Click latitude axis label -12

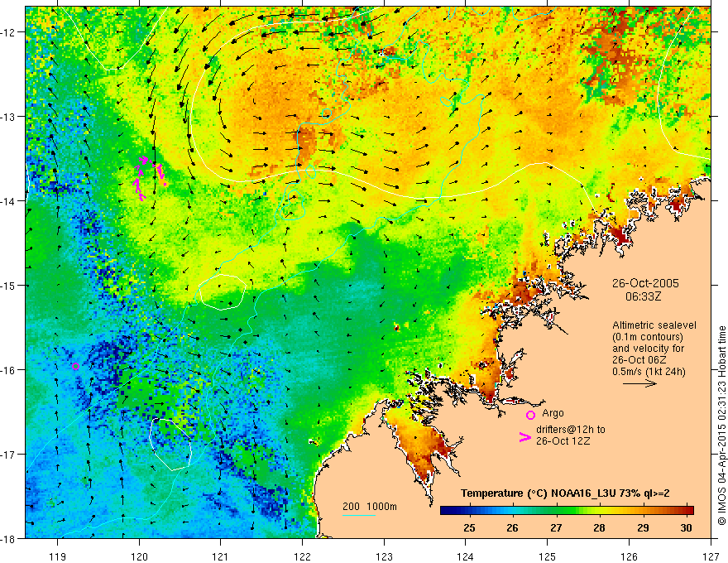tap(9, 32)
